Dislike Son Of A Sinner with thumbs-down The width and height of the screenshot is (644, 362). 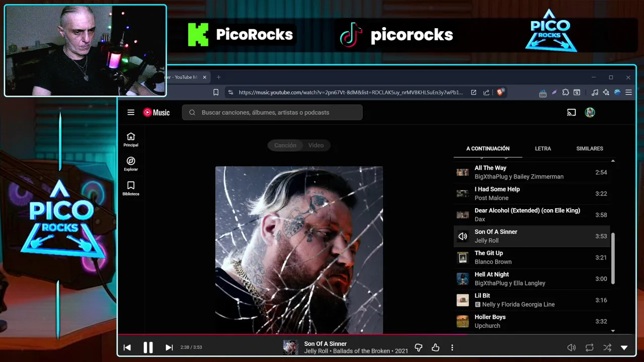click(x=418, y=347)
